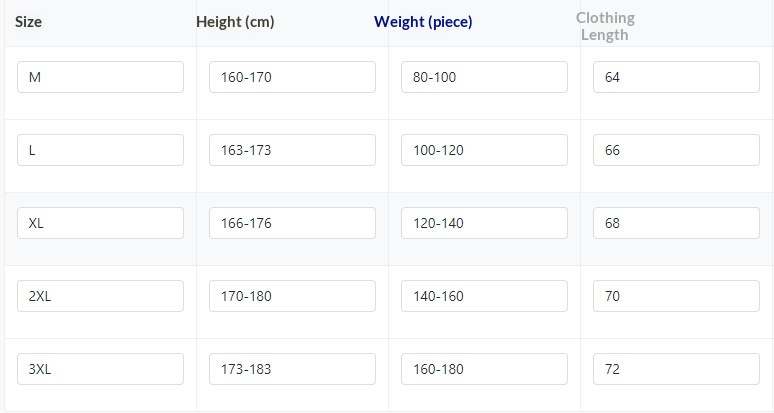
Task: Click the weight field showing 80-100
Action: click(484, 77)
